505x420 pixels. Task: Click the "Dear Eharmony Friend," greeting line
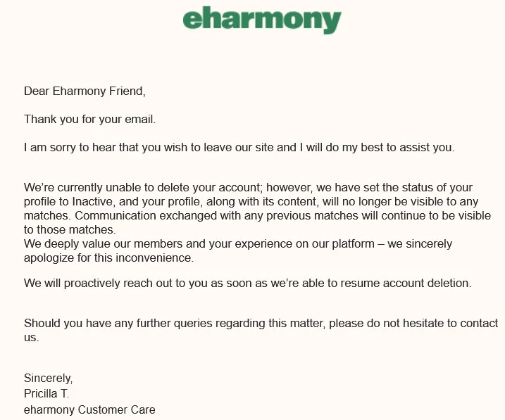85,91
